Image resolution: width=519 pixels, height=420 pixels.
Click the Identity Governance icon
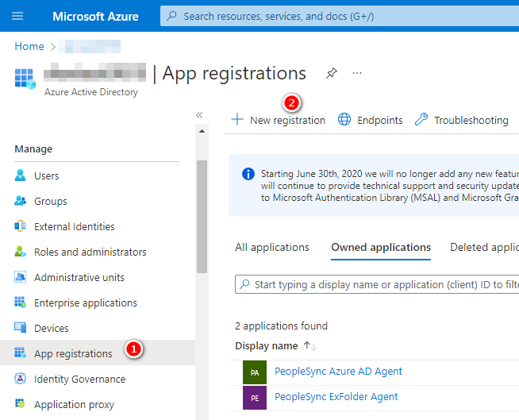(x=20, y=378)
